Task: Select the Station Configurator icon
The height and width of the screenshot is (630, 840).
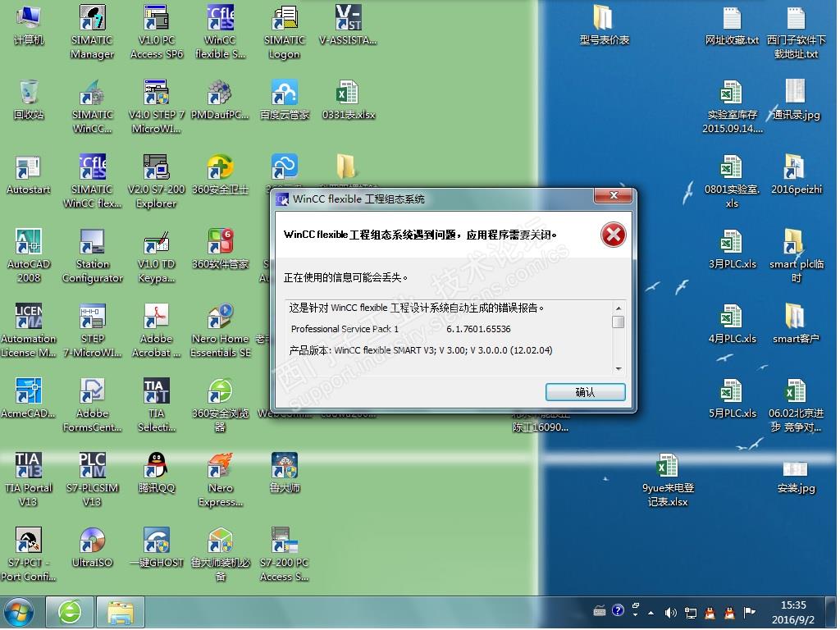Action: coord(92,256)
